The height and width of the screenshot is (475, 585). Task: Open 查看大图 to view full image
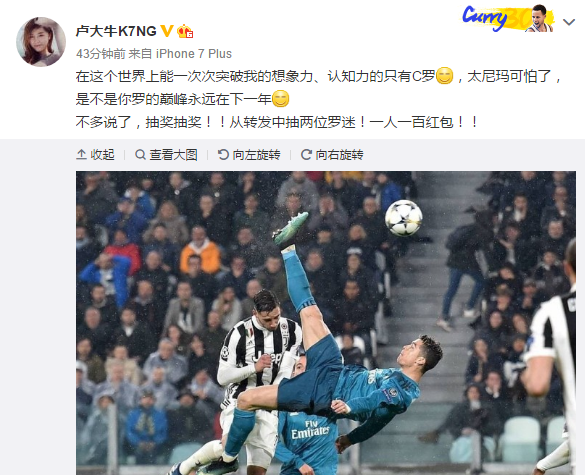point(166,154)
